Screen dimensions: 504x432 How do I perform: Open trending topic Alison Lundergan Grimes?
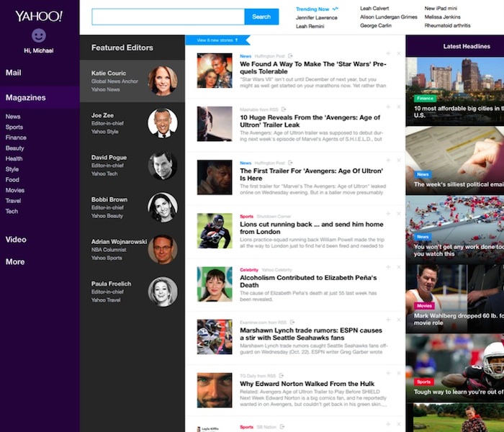point(388,17)
